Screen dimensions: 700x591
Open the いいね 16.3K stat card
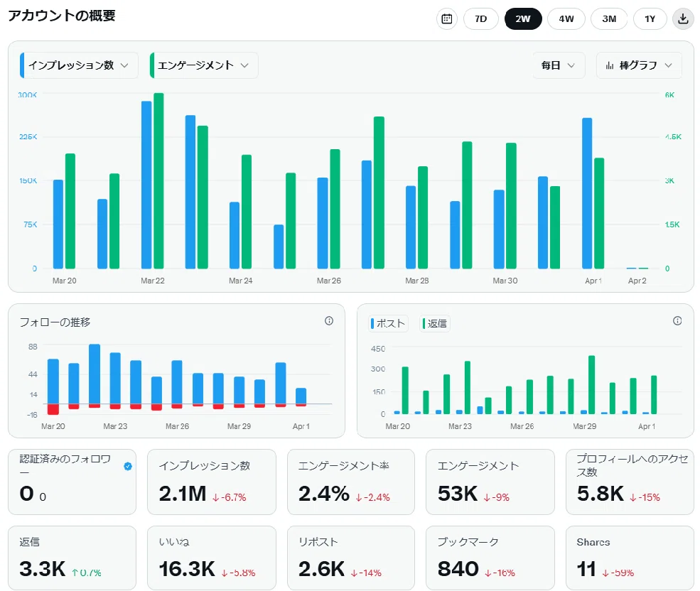(212, 558)
